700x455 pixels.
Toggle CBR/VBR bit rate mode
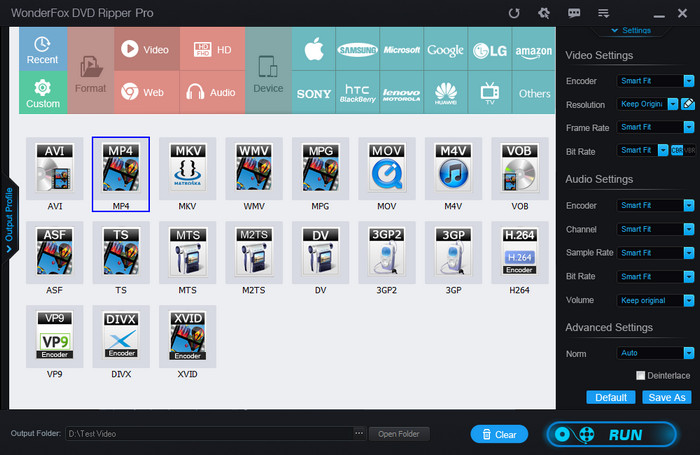tap(683, 150)
